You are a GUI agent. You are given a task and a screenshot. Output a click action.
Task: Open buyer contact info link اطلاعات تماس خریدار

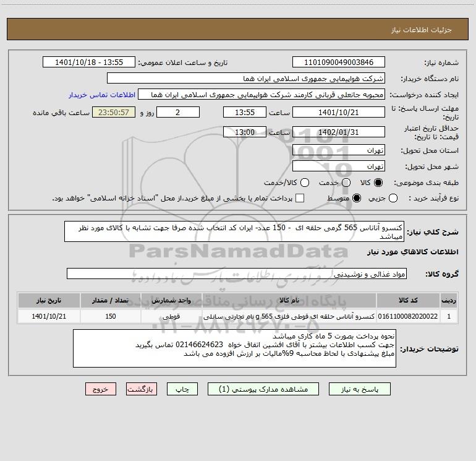click(102, 95)
